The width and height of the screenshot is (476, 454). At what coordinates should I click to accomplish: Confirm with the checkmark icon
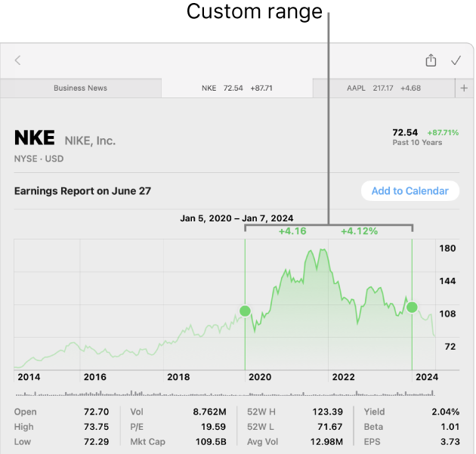pyautogui.click(x=456, y=60)
